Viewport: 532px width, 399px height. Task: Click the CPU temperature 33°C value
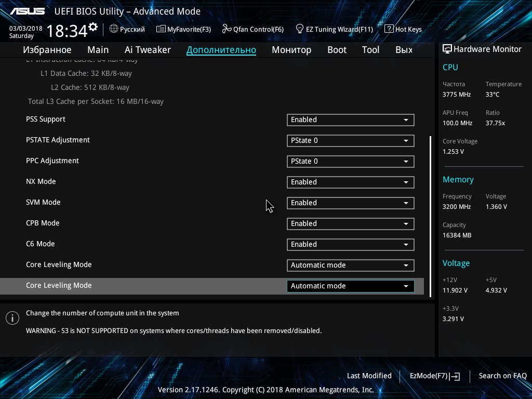[493, 95]
